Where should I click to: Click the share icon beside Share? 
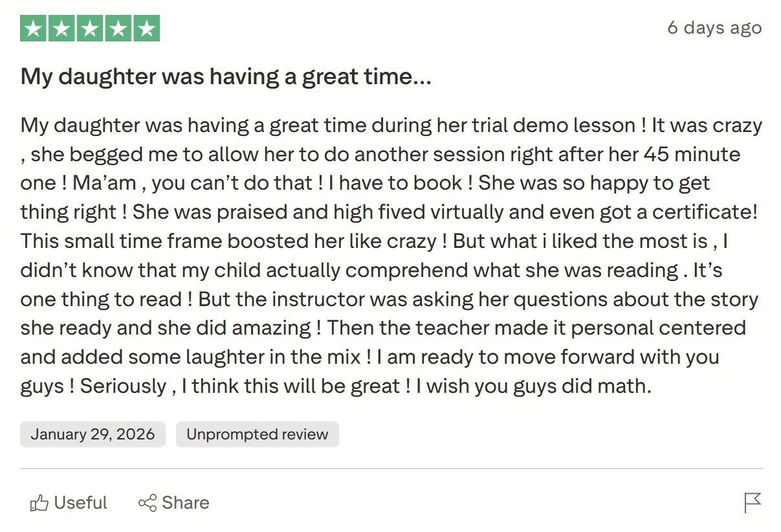pyautogui.click(x=148, y=503)
